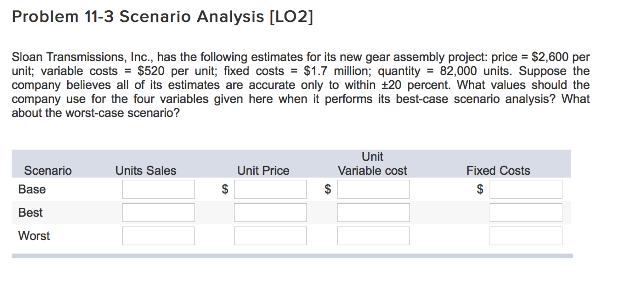The image size is (644, 282).
Task: Click the Worst Unit Variable cost input field
Action: tap(373, 236)
